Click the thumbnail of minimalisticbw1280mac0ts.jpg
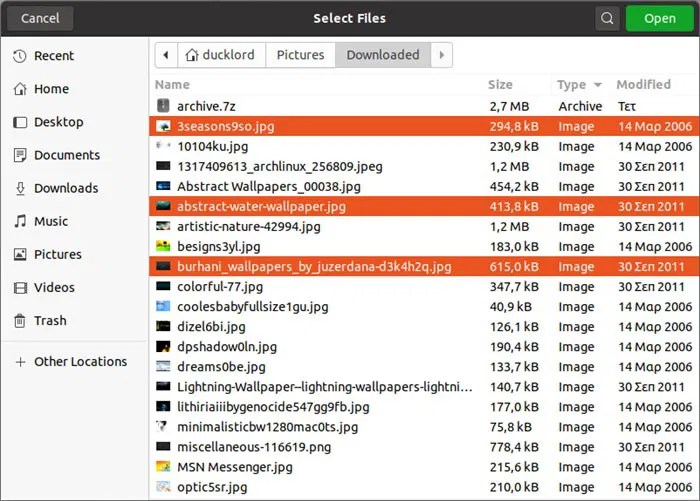The width and height of the screenshot is (700, 501). pos(162,426)
